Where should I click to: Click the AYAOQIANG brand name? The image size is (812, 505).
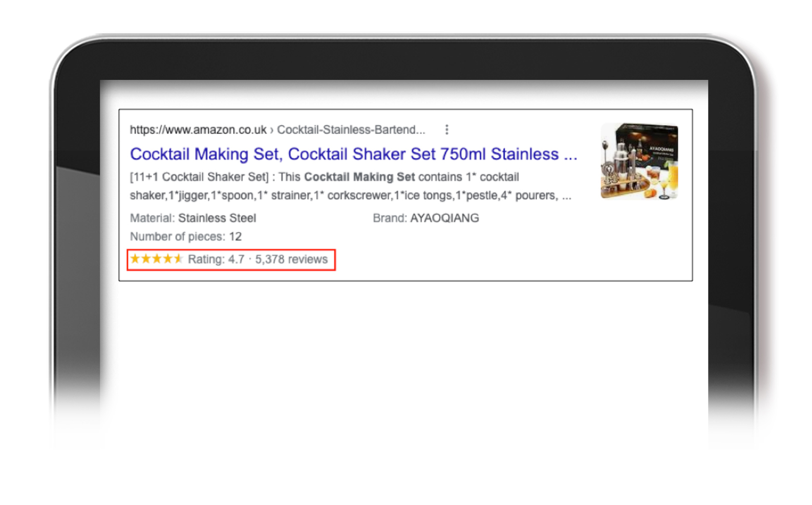point(444,218)
